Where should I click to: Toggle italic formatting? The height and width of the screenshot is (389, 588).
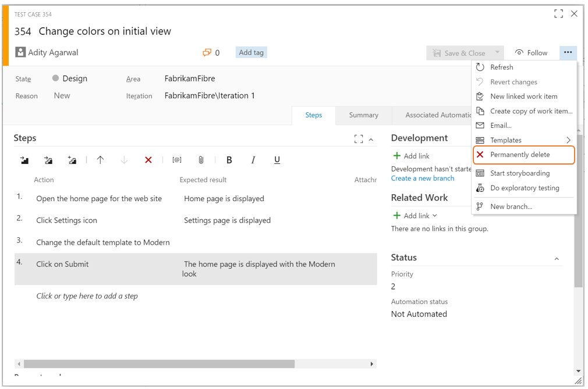point(253,160)
